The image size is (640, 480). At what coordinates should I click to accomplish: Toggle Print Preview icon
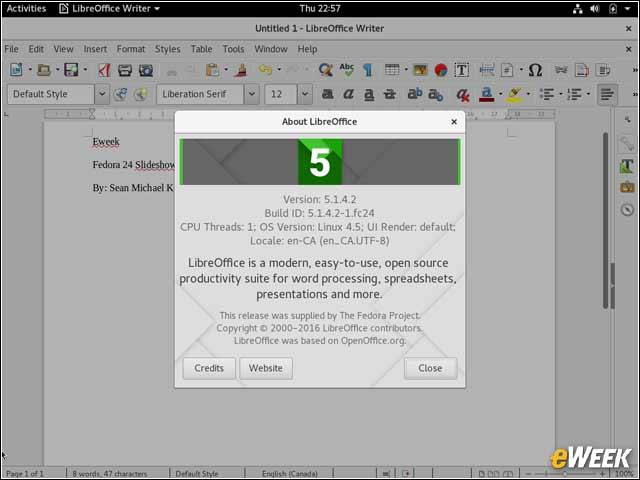coord(146,70)
